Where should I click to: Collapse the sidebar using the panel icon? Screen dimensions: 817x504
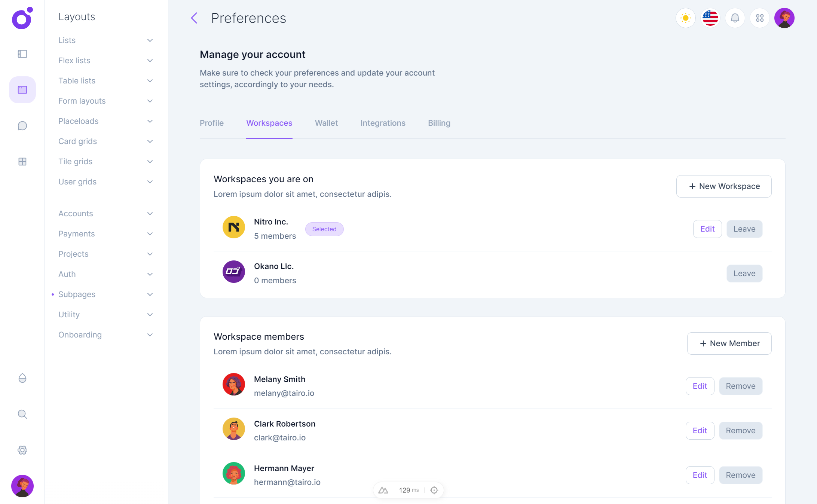pyautogui.click(x=22, y=54)
